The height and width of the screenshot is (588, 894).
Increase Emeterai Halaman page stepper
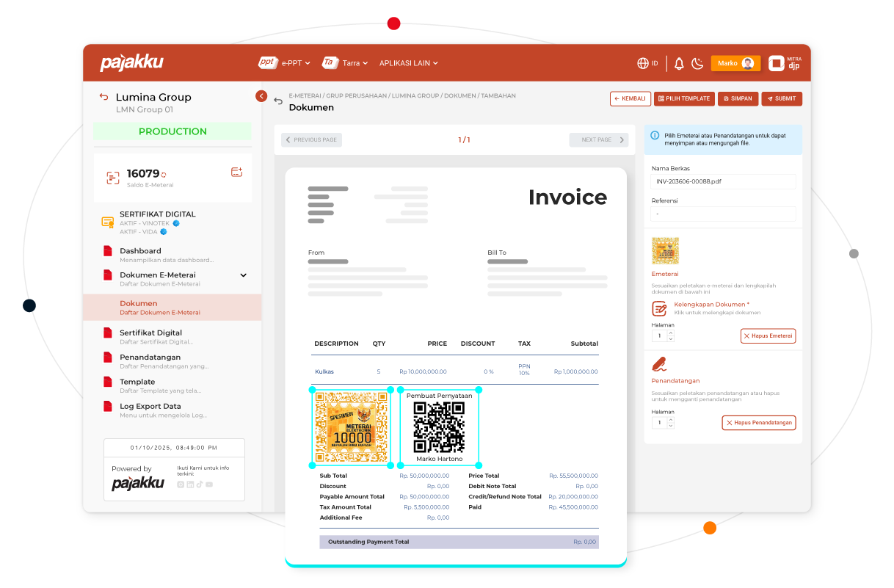pyautogui.click(x=671, y=333)
